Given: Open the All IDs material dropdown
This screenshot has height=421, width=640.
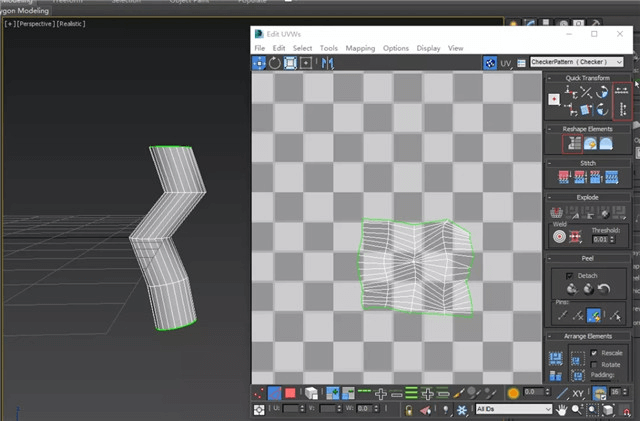Looking at the screenshot, I should (x=513, y=410).
